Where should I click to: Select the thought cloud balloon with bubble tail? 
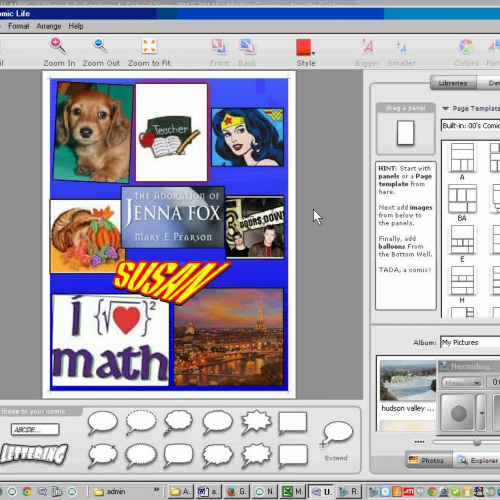click(178, 423)
